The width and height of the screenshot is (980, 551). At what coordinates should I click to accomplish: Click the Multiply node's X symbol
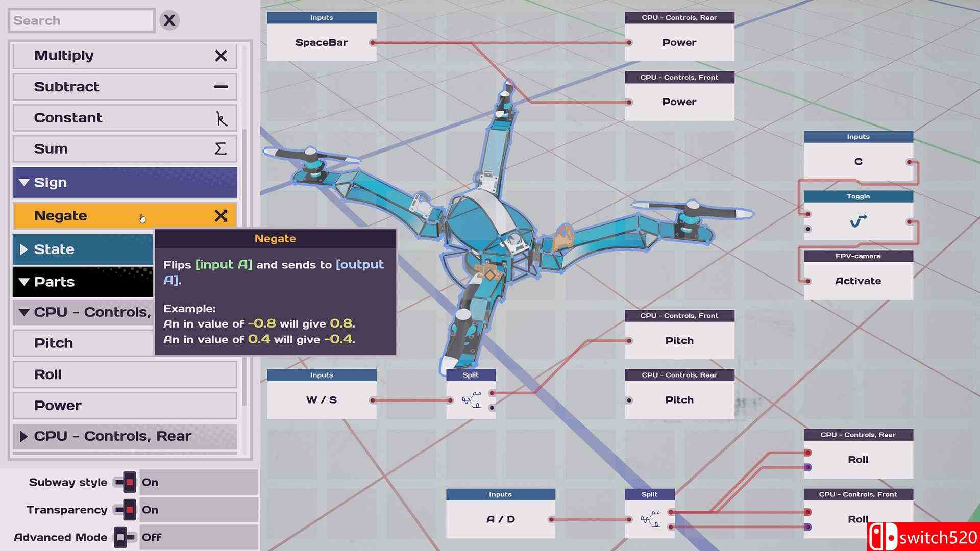[x=220, y=56]
